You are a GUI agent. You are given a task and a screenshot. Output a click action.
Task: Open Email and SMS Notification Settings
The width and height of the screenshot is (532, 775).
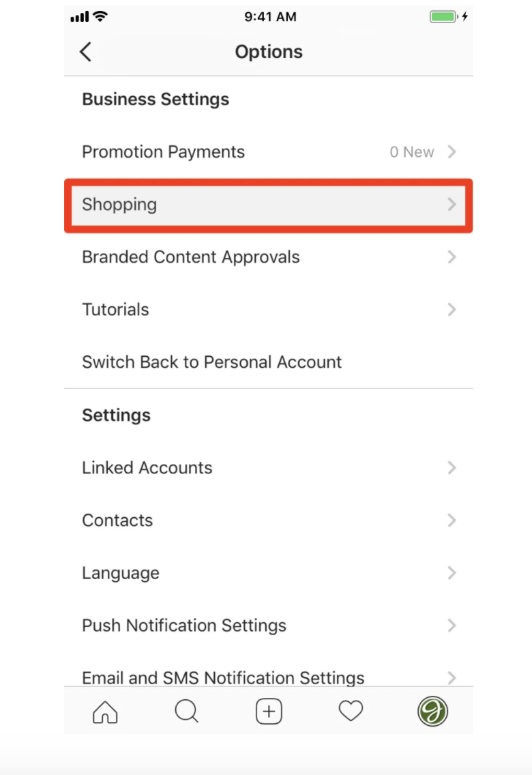point(269,675)
